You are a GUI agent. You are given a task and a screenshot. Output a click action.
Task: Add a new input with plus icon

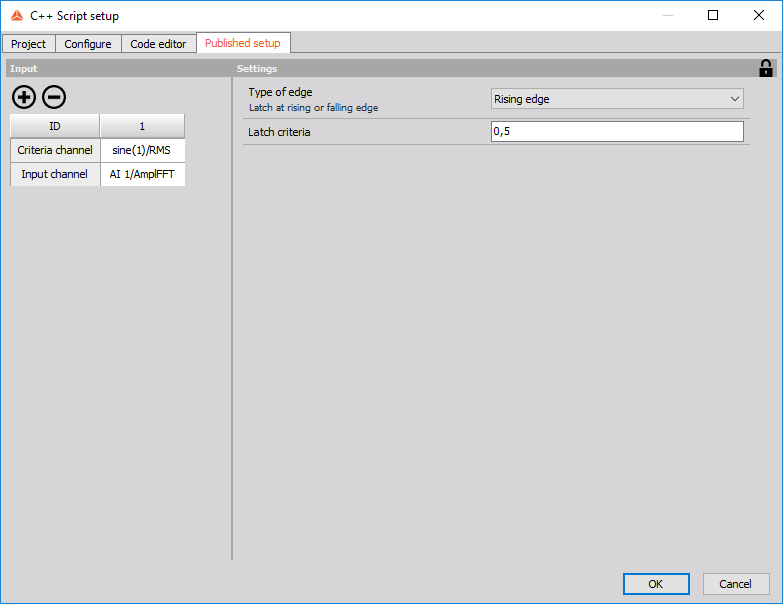23,97
